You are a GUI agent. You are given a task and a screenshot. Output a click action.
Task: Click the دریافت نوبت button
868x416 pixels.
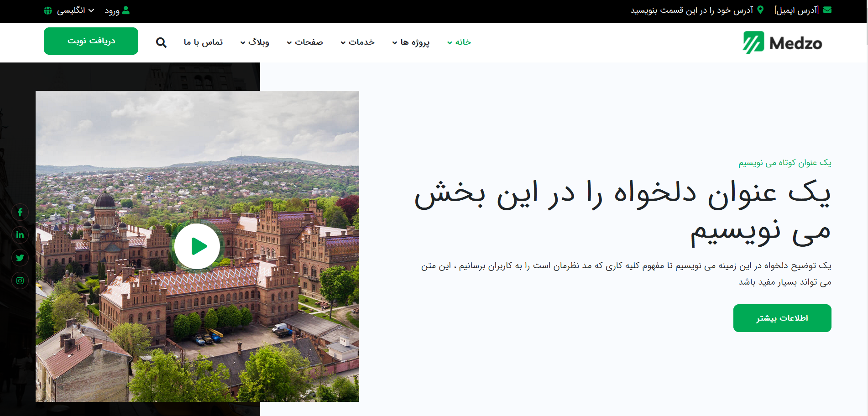pos(91,41)
